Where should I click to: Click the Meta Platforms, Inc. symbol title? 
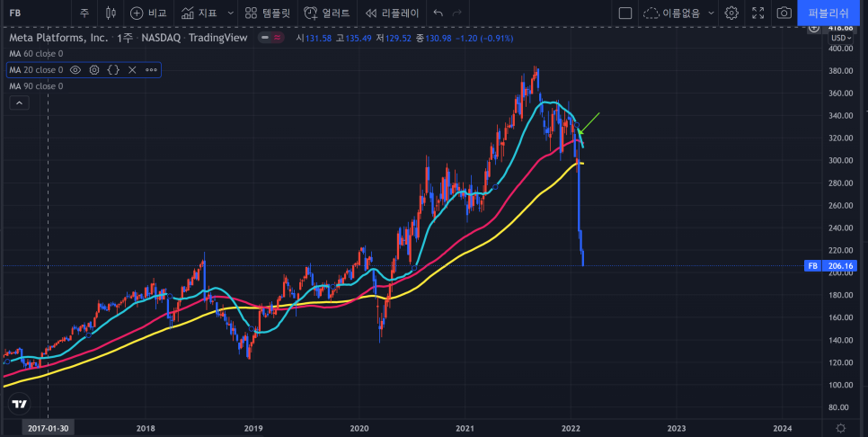point(58,39)
